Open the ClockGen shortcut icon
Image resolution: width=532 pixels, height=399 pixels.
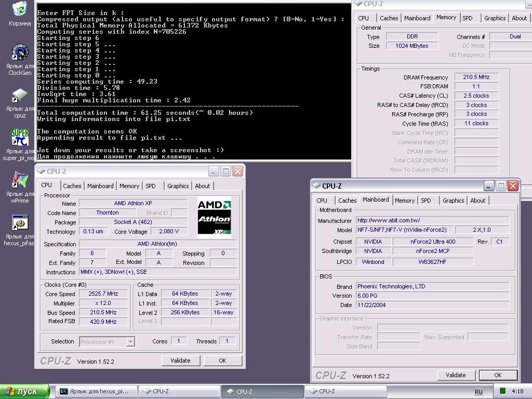[x=20, y=52]
